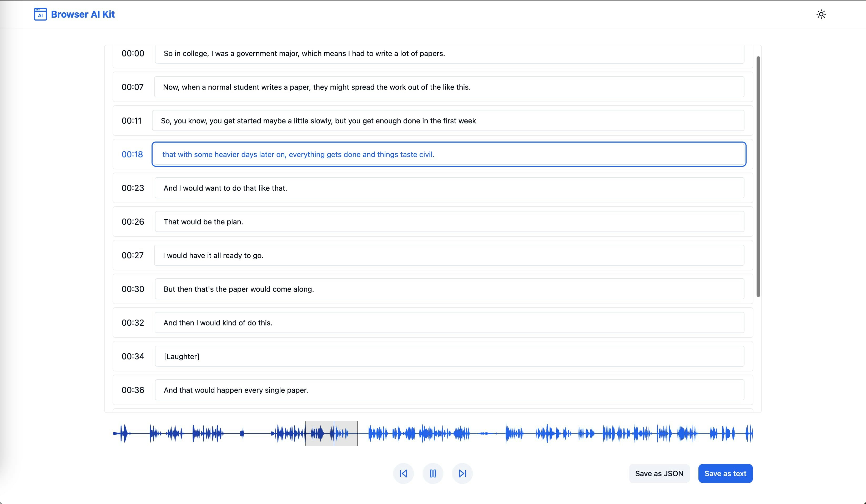Toggle the light/dark theme sun icon

[821, 14]
